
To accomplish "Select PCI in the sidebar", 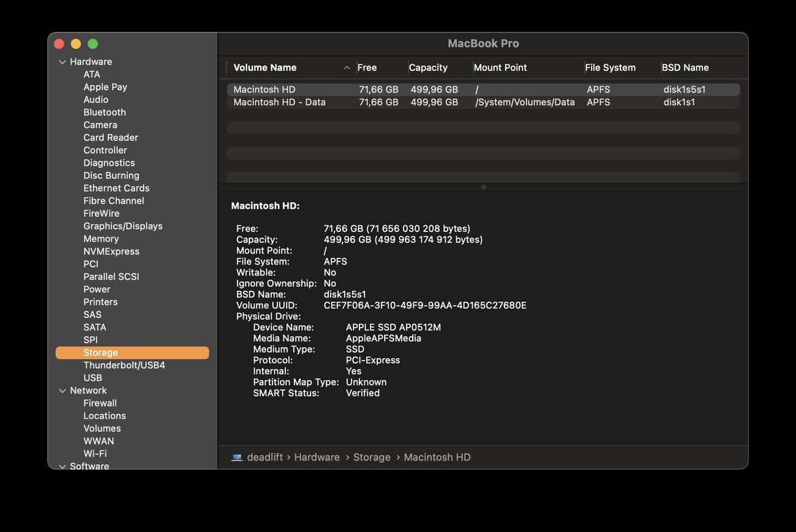I will 91,264.
